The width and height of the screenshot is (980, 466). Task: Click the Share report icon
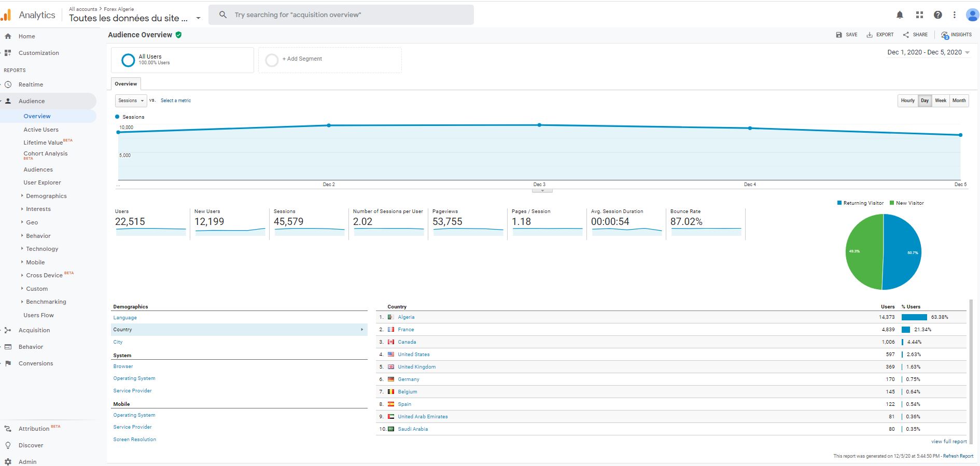[906, 35]
